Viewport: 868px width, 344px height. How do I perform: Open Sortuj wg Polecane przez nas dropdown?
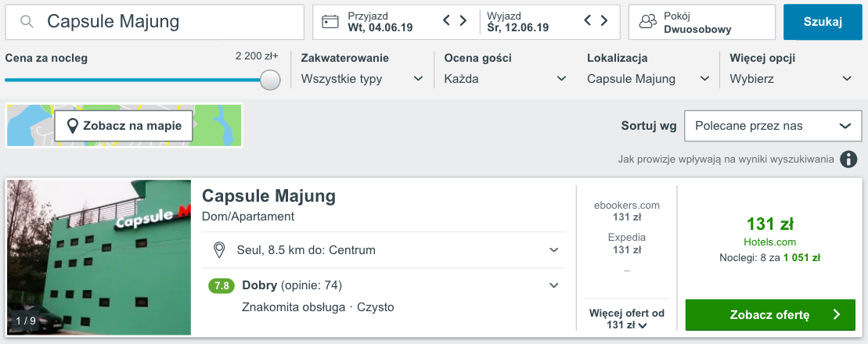(x=773, y=126)
